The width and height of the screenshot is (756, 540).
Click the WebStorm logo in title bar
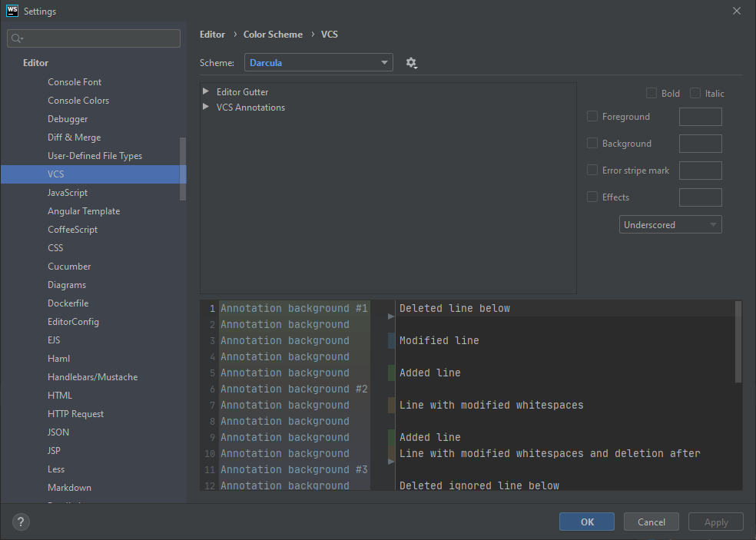click(x=12, y=11)
